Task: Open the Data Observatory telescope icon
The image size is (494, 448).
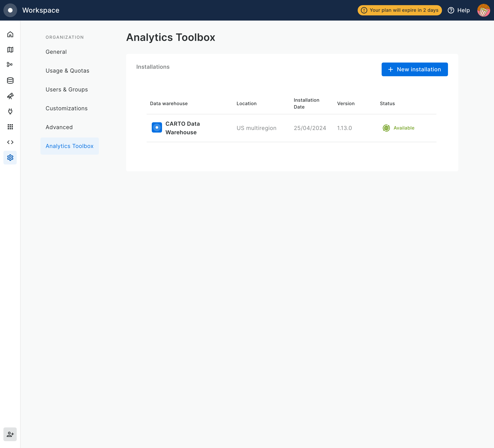Action: pos(10,96)
